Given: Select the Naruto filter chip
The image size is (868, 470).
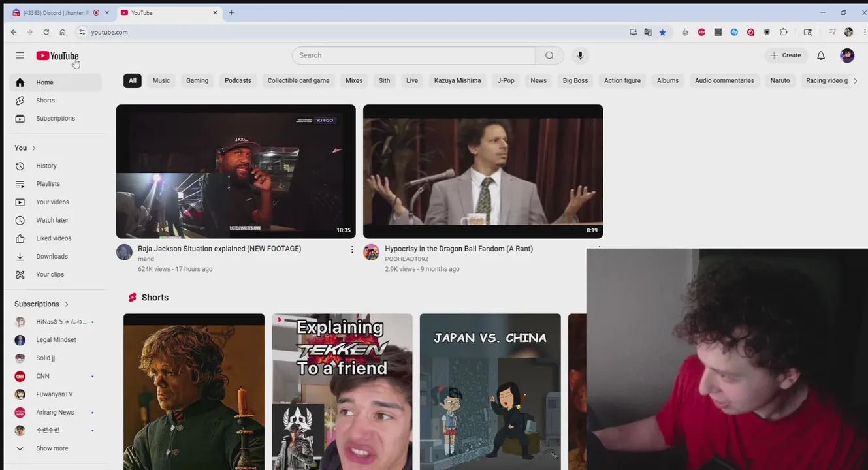Looking at the screenshot, I should coord(780,81).
